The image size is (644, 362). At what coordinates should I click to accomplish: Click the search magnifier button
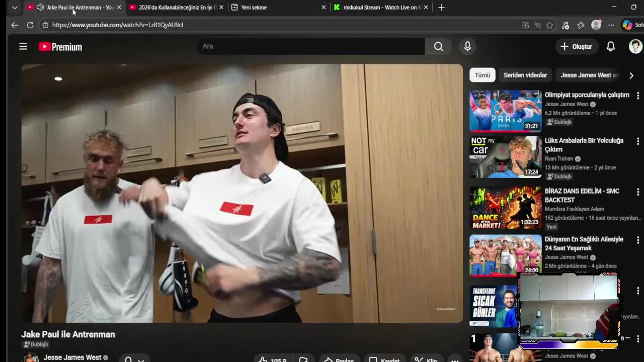coord(439,46)
